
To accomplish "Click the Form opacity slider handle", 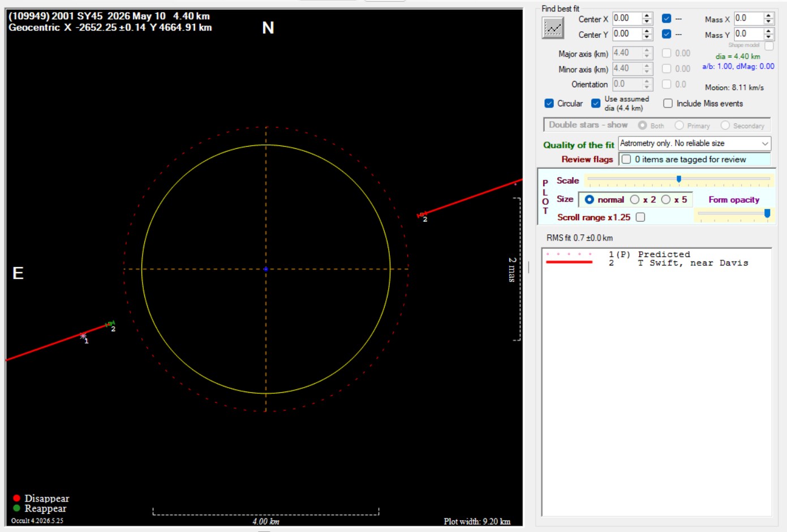I will pyautogui.click(x=767, y=213).
